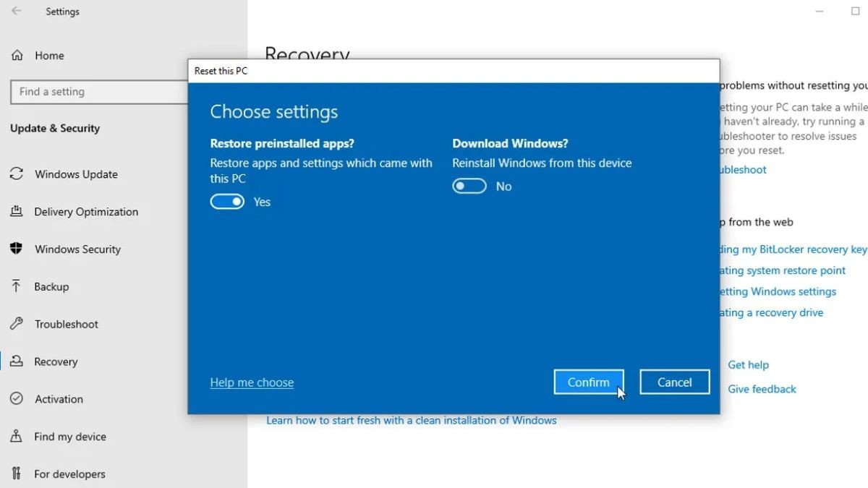Click the Activation checkmark icon
Image resolution: width=868 pixels, height=488 pixels.
point(15,399)
